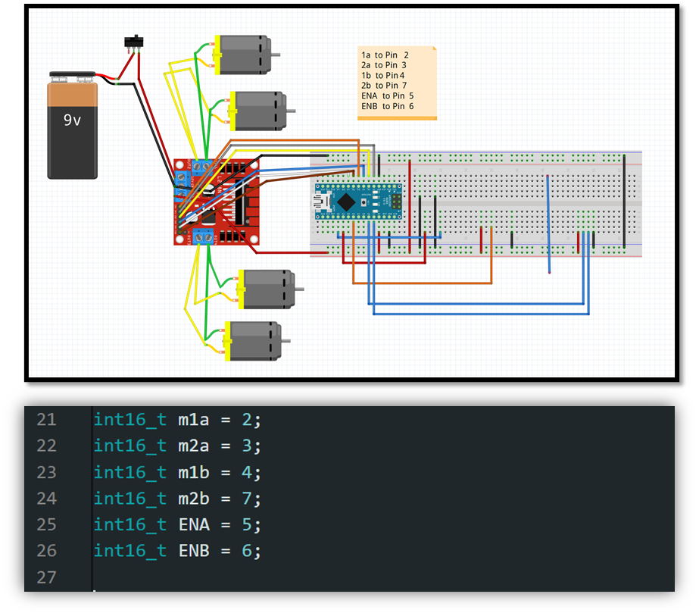The height and width of the screenshot is (616, 699).
Task: Select the red L298N motor driver board
Action: pos(216,202)
